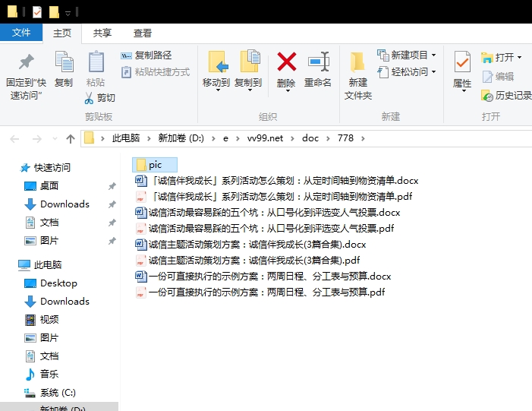Click the Pin to Quick Access icon
Image resolution: width=532 pixels, height=411 pixels.
(26, 62)
